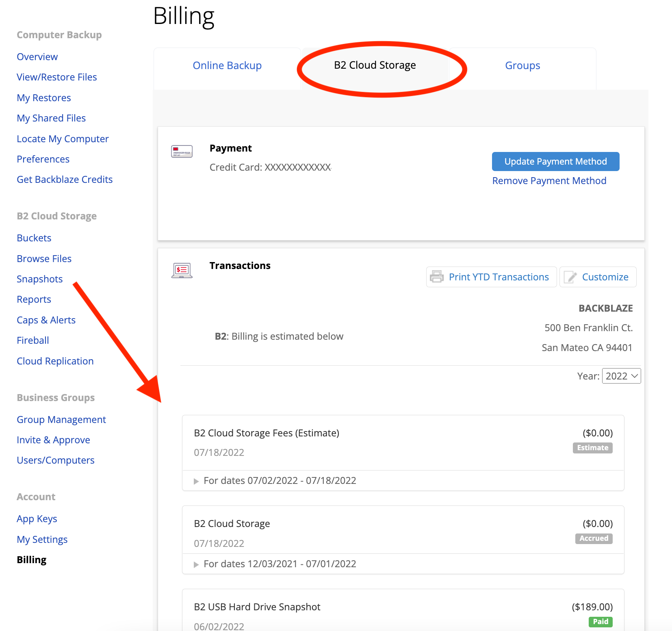Open App Keys in Account section
This screenshot has height=631, width=672.
click(x=37, y=519)
